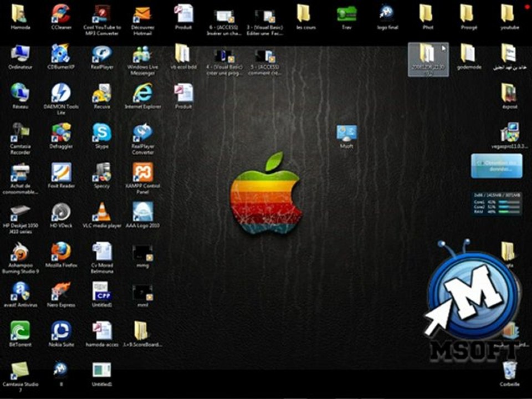Select the Untitled1 CPP source file
The height and width of the screenshot is (399, 532).
click(102, 294)
